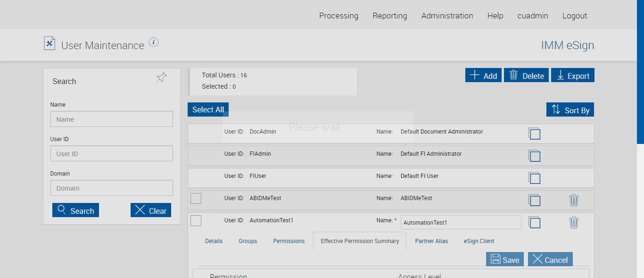The image size is (644, 278).
Task: Click the Select All button
Action: pos(208,110)
